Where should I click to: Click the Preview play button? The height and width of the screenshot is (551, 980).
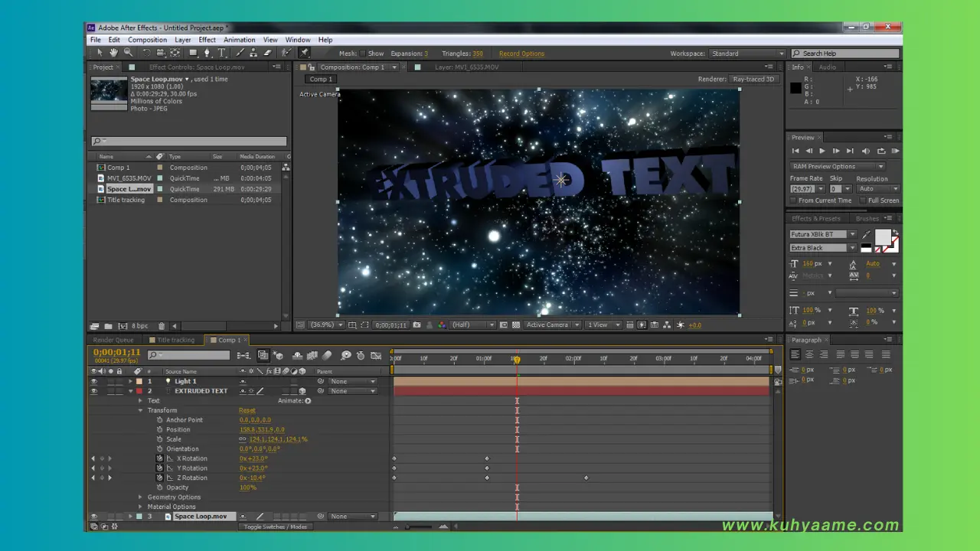822,151
